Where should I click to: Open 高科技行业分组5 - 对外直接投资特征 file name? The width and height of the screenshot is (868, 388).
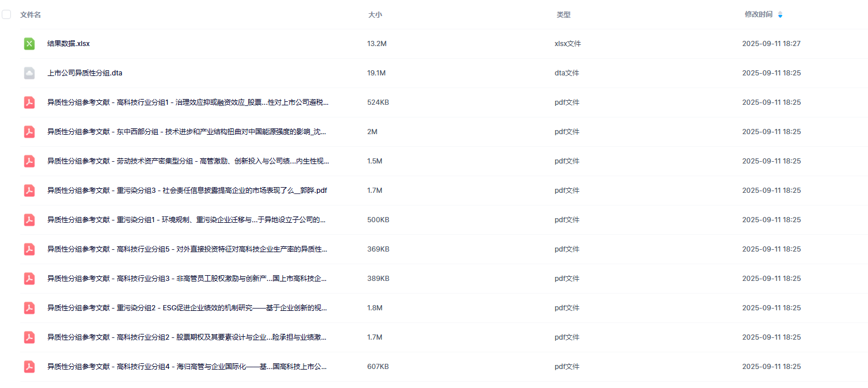(x=188, y=249)
